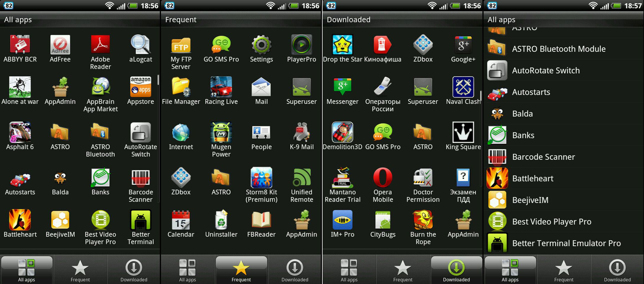The image size is (644, 284).
Task: Open the Better Terminal Emulator Pro row
Action: pos(564,243)
